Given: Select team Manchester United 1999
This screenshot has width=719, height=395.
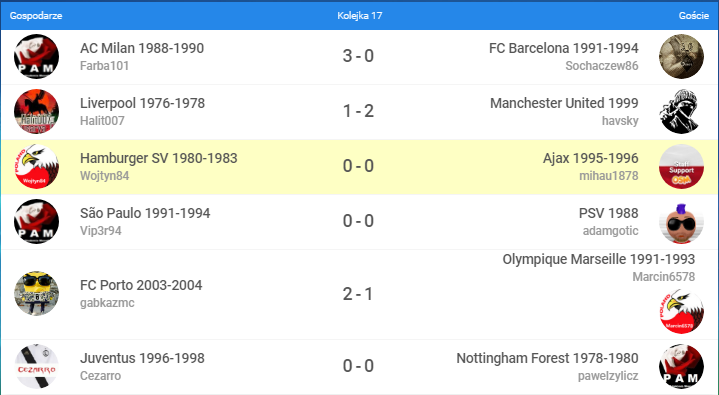Looking at the screenshot, I should coord(564,103).
